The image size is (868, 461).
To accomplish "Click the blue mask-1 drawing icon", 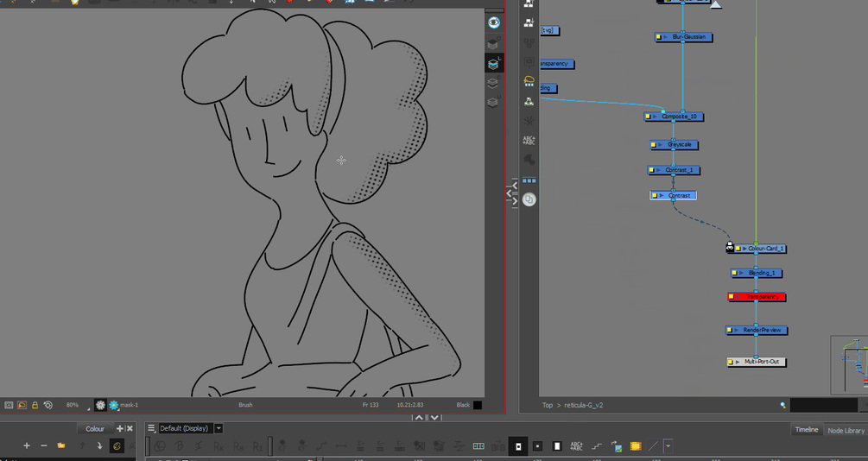I will tap(113, 405).
